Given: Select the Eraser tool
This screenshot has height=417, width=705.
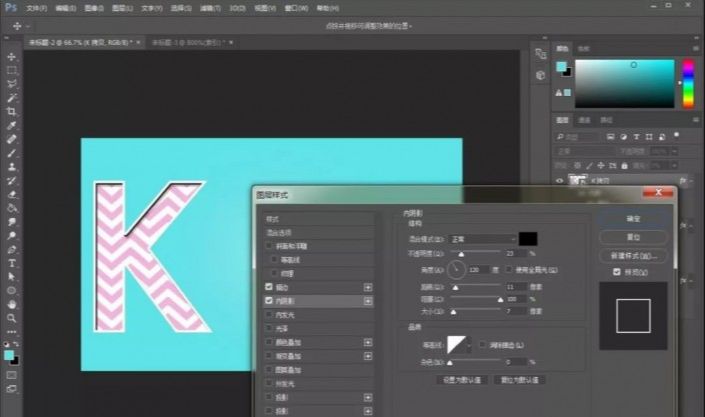Looking at the screenshot, I should (x=12, y=194).
